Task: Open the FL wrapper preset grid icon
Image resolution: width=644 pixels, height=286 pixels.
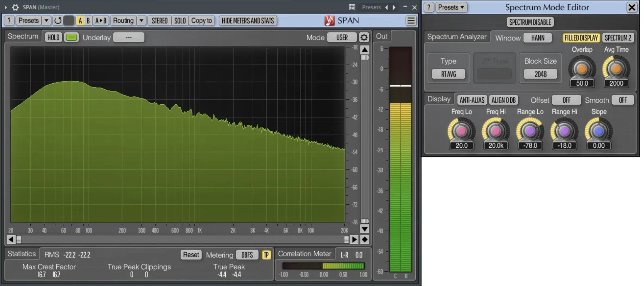Action: tap(352, 7)
